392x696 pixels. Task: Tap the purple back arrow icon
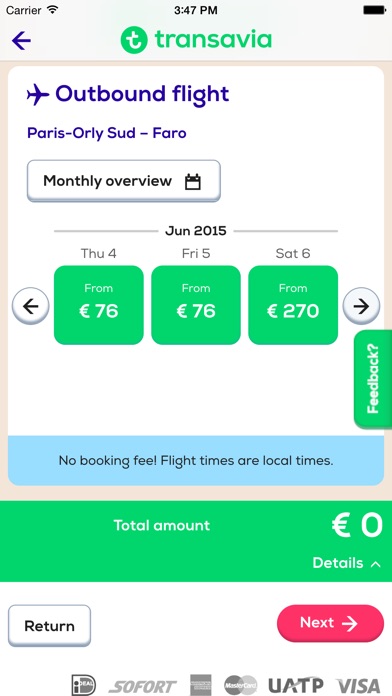[21, 41]
